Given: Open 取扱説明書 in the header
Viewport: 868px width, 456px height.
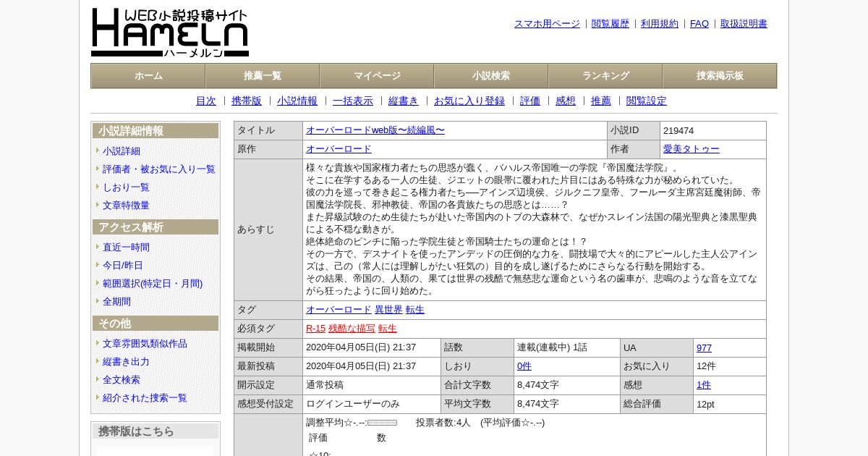Looking at the screenshot, I should click(x=744, y=24).
